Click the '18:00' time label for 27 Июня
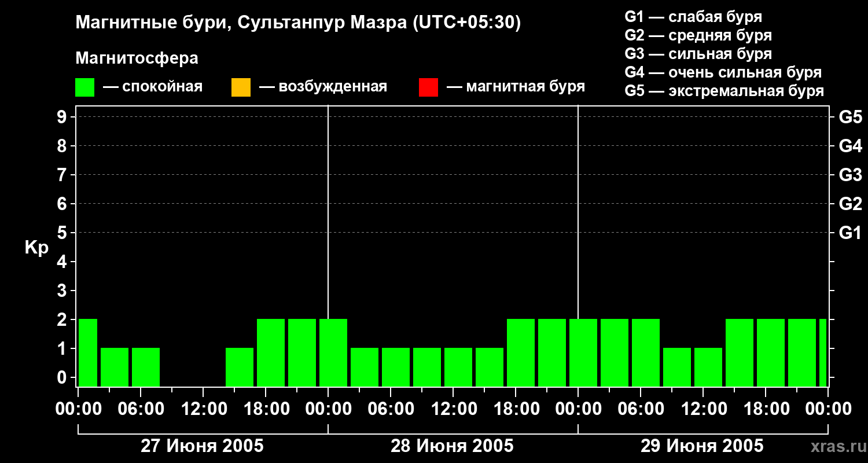The width and height of the screenshot is (868, 463). point(266,409)
